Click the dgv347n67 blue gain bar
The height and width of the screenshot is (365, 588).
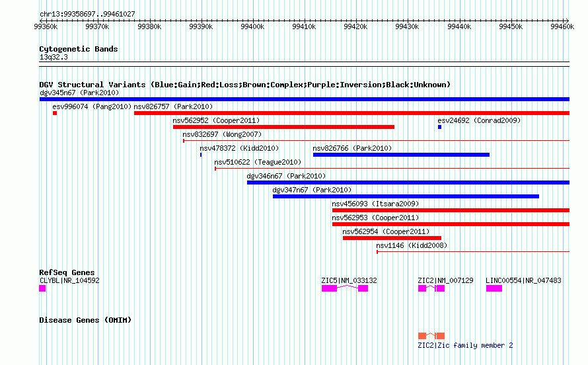point(406,196)
